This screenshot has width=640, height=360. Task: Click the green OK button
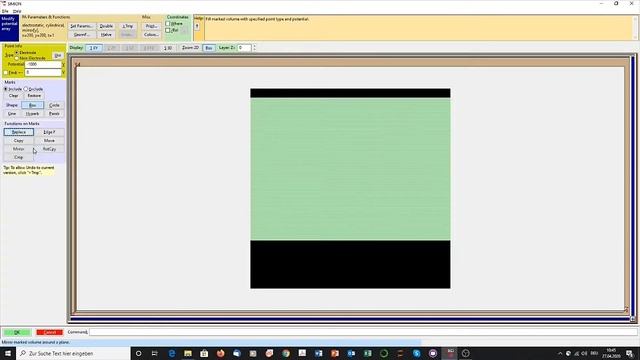click(17, 333)
